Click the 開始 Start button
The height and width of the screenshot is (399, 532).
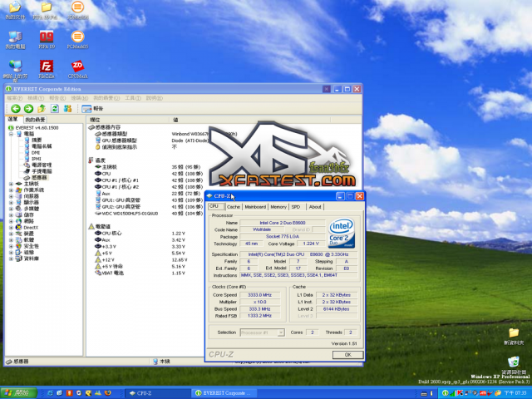[x=18, y=393]
